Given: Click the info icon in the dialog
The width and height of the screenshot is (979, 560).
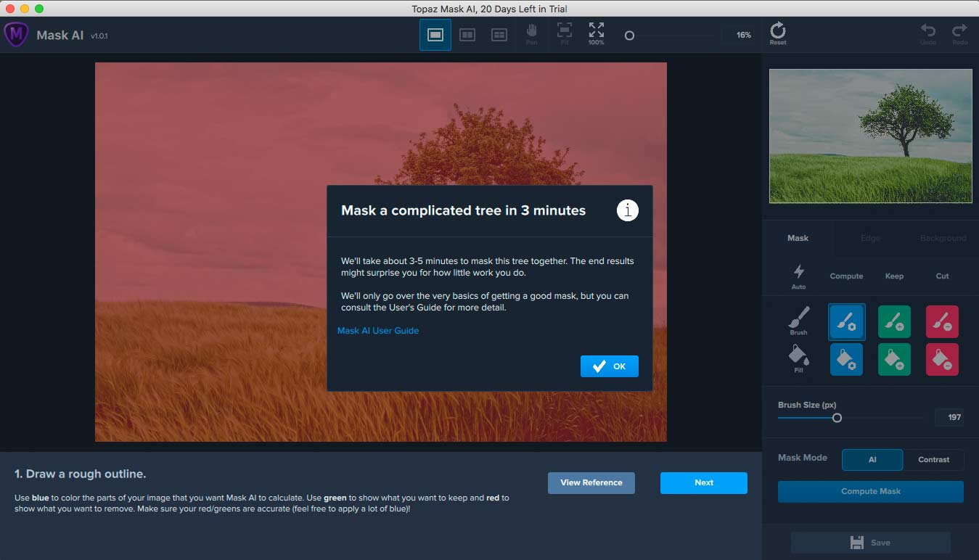Looking at the screenshot, I should tap(628, 210).
